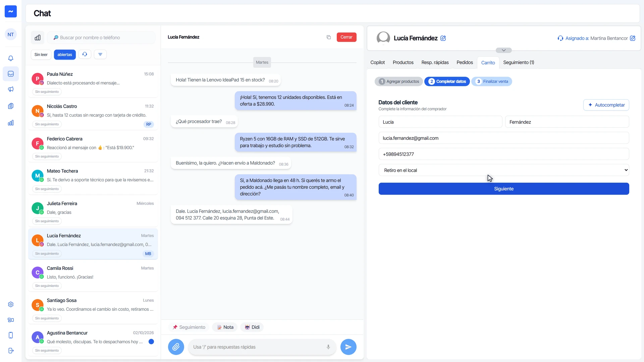Open the Seguimiento (1) tab
The image size is (644, 362).
[x=519, y=63]
